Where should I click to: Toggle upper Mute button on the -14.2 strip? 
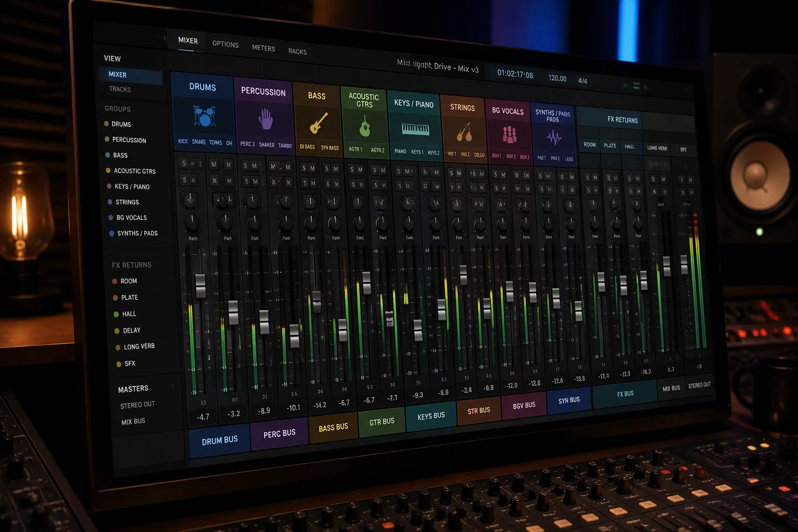pyautogui.click(x=313, y=168)
